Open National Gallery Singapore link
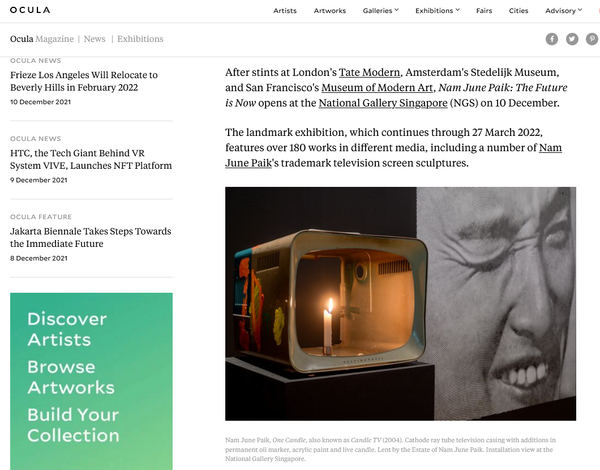Image resolution: width=600 pixels, height=470 pixels. 383,103
